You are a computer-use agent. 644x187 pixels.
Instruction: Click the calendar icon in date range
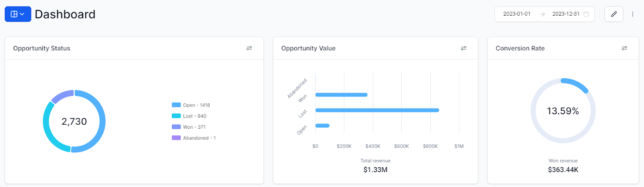586,14
